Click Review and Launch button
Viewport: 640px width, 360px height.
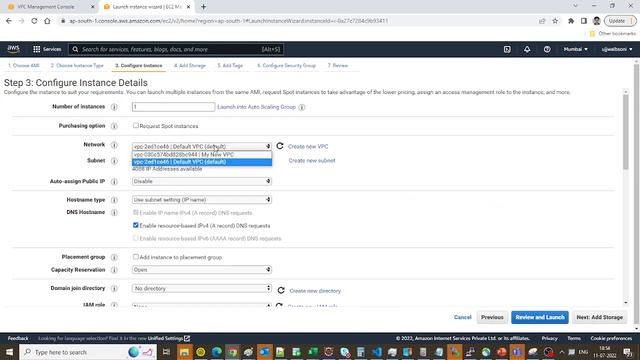pyautogui.click(x=540, y=317)
